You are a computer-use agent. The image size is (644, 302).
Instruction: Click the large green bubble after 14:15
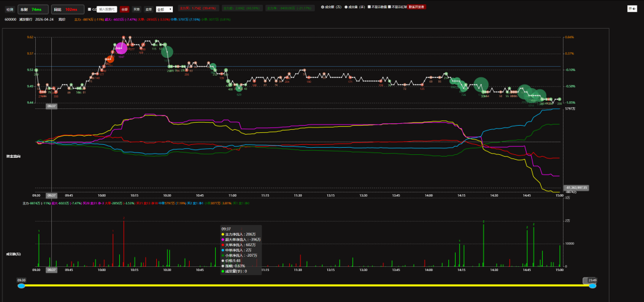click(x=481, y=85)
